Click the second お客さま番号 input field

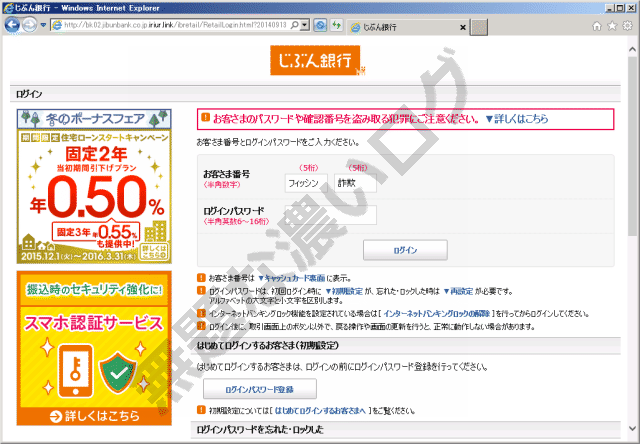tap(355, 183)
